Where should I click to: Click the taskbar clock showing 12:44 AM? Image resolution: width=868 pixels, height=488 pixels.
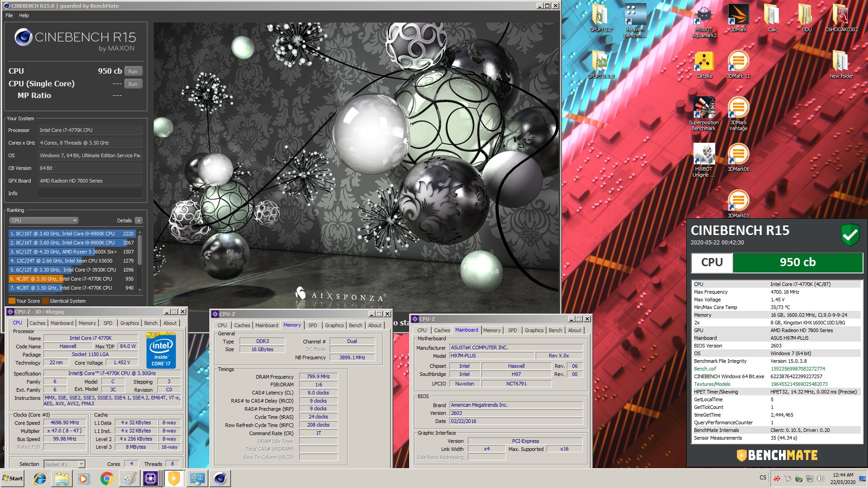click(x=843, y=479)
